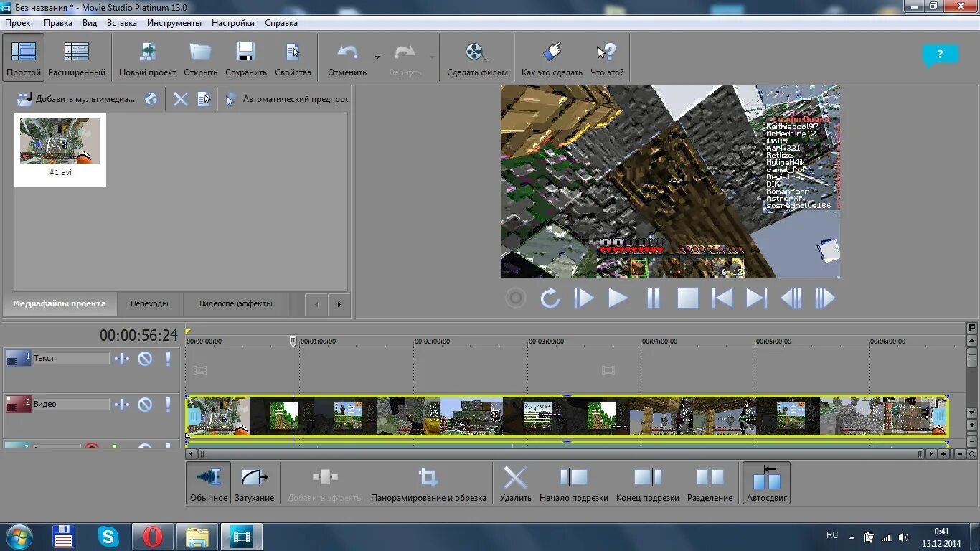Screen dimensions: 980x551
Task: Pause the preview playback
Action: tap(653, 298)
